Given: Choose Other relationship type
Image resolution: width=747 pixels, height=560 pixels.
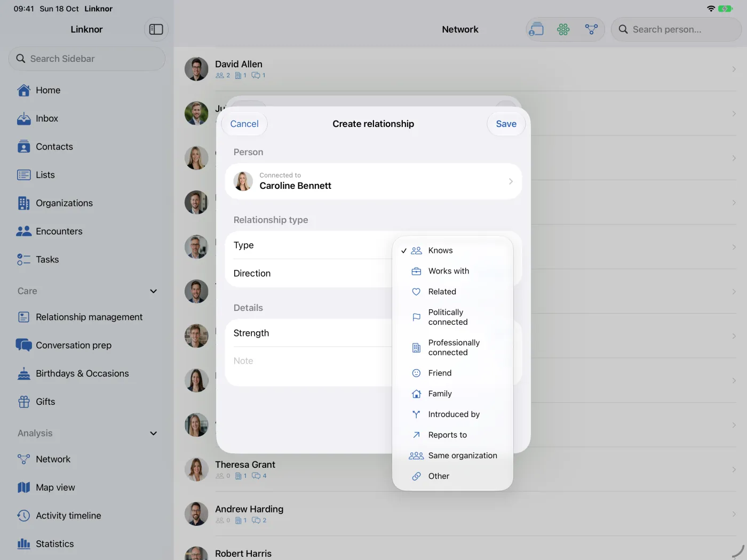Looking at the screenshot, I should coord(452,476).
